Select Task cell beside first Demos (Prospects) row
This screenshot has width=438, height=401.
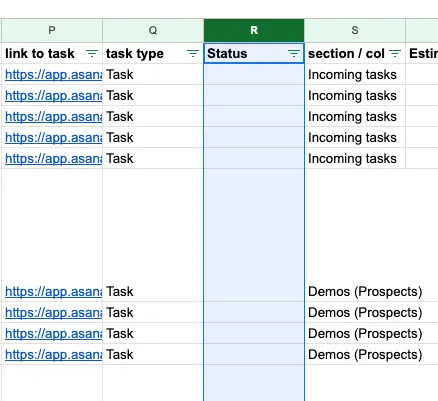(153, 291)
